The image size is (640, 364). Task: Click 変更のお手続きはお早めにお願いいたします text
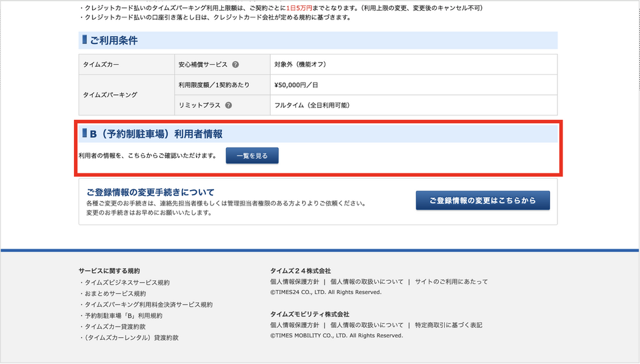point(149,213)
